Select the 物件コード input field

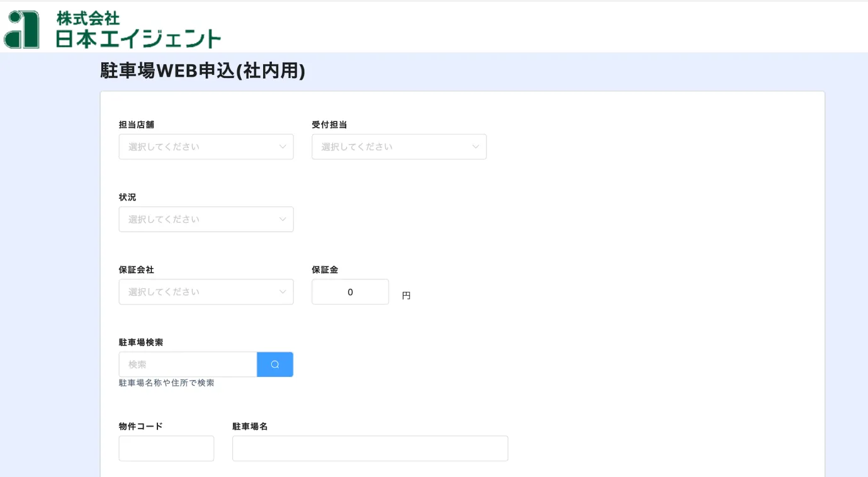[x=166, y=449]
